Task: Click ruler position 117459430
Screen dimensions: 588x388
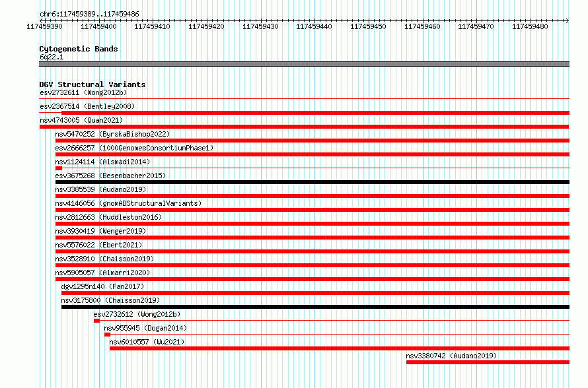Action: [260, 26]
